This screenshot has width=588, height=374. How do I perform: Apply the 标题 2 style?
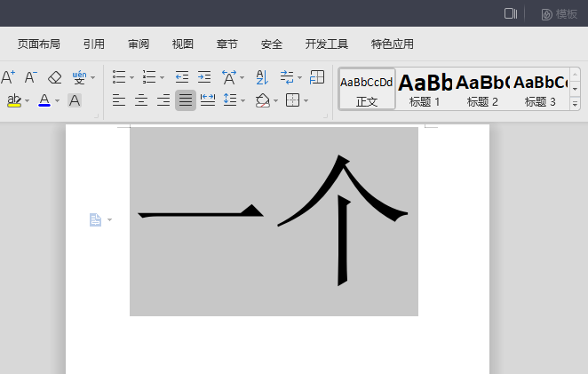(482, 89)
